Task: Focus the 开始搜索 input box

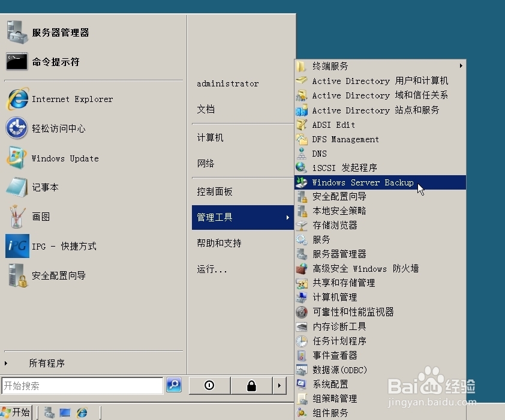Action: (82, 386)
